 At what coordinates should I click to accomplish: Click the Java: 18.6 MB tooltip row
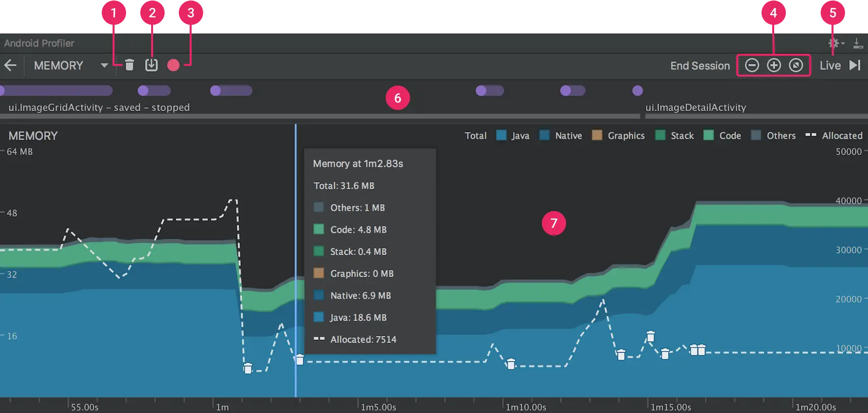pyautogui.click(x=350, y=317)
